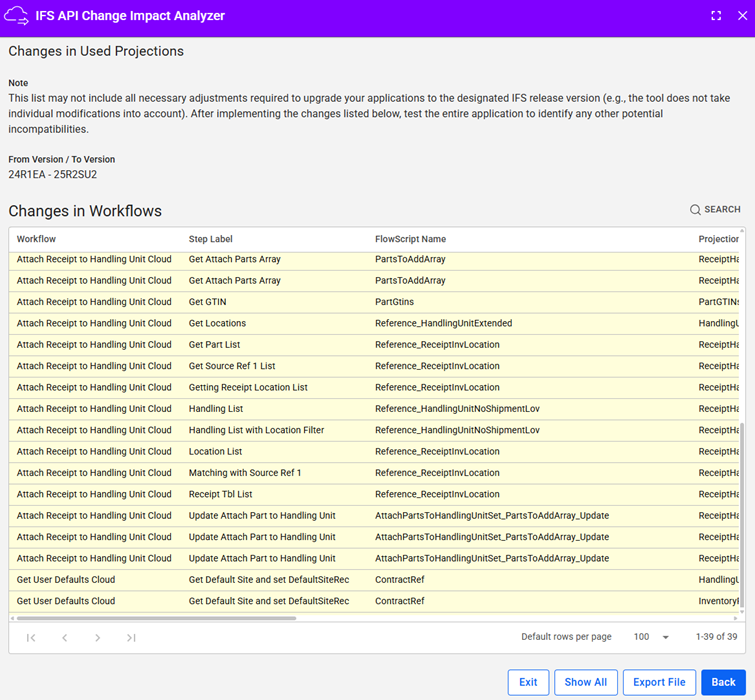Image resolution: width=755 pixels, height=700 pixels.
Task: Go to the next page arrow
Action: [x=98, y=638]
